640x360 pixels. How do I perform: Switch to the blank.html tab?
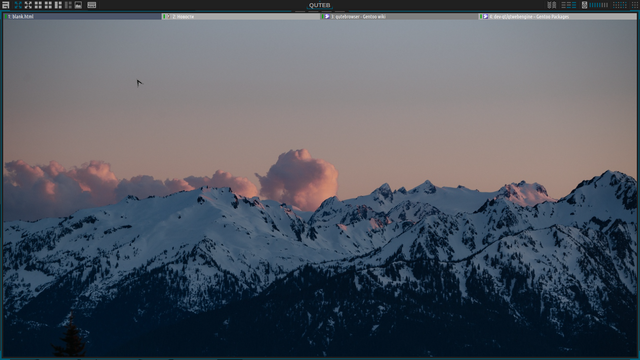tap(82, 17)
